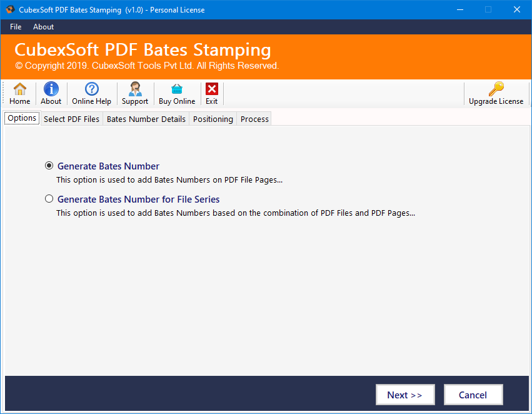Minimize the application window
532x414 pixels.
pyautogui.click(x=459, y=9)
